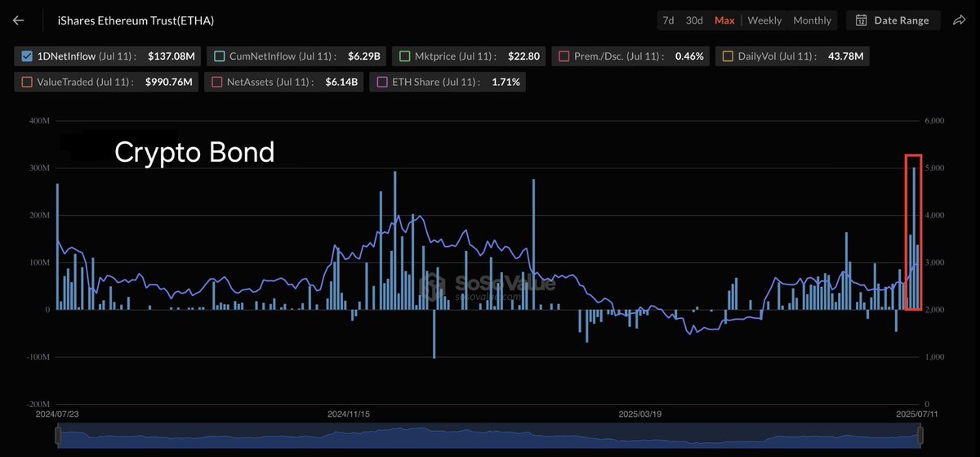The width and height of the screenshot is (980, 457).
Task: Click the 6,000 right axis label
Action: coord(934,120)
